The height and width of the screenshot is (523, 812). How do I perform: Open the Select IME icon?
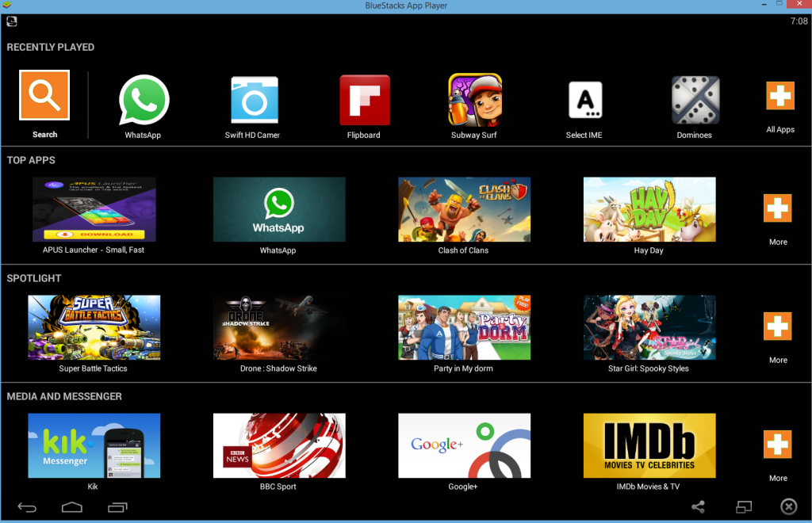point(585,100)
